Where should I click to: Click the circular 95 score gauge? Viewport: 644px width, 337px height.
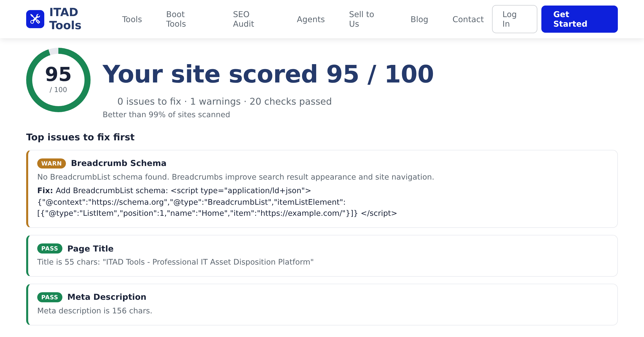pyautogui.click(x=58, y=80)
